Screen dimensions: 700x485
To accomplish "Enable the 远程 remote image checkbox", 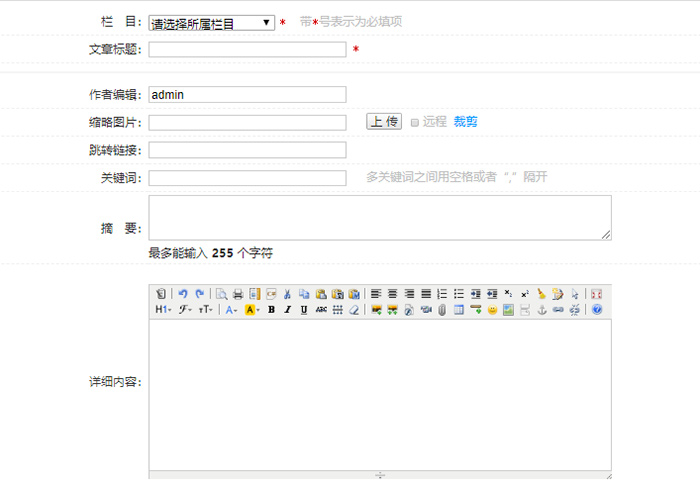I will pyautogui.click(x=414, y=122).
